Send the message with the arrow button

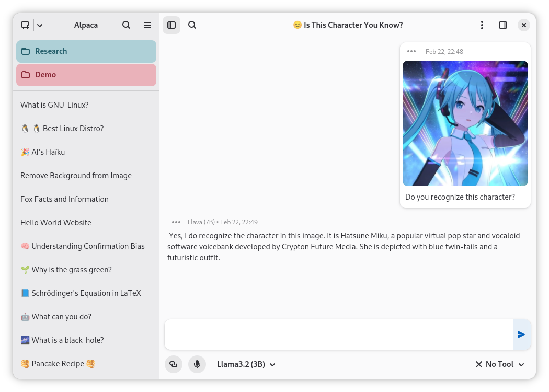[522, 335]
